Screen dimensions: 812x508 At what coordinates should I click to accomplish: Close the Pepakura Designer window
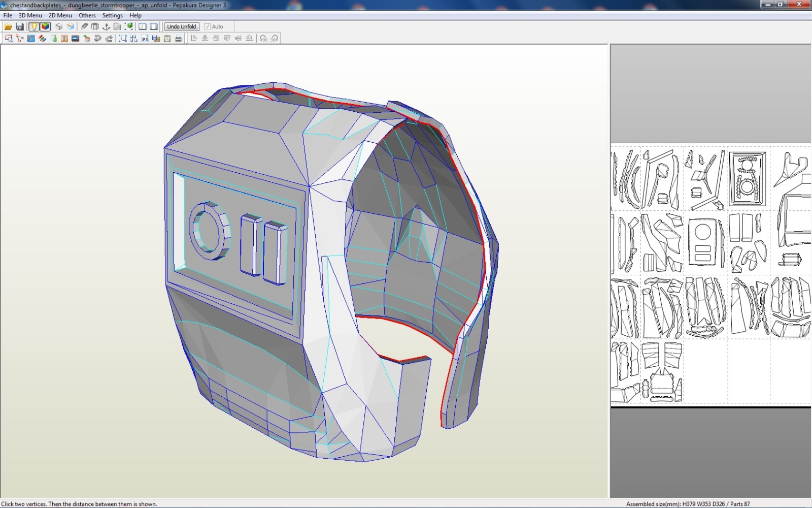coord(799,4)
